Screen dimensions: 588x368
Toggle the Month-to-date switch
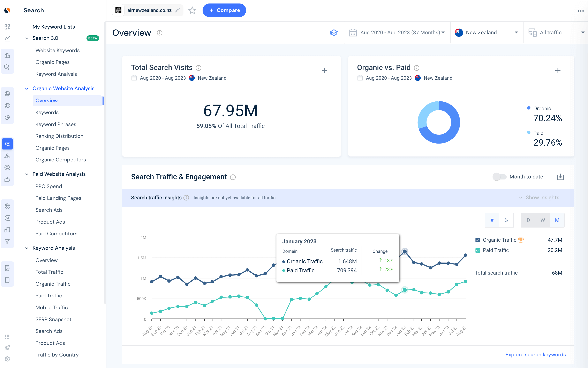(499, 177)
